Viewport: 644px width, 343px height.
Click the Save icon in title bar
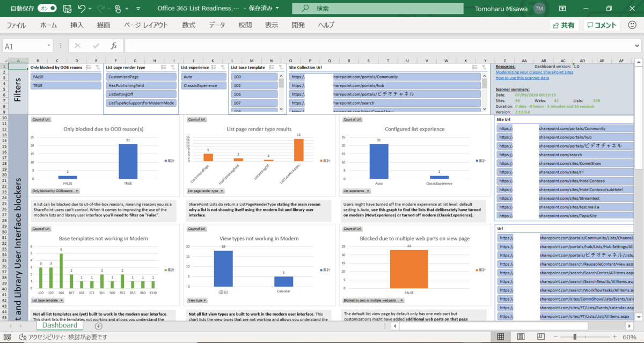point(67,9)
